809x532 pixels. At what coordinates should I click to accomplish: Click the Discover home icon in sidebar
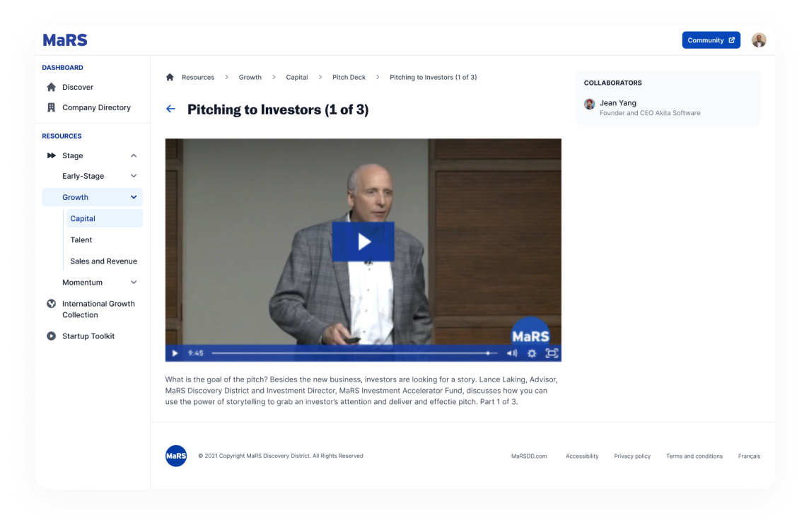point(51,87)
